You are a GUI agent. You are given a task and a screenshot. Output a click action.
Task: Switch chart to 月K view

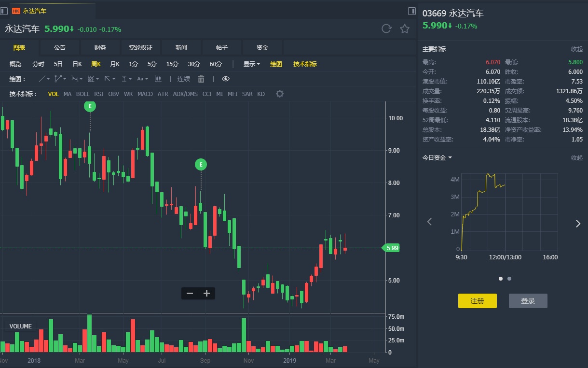coord(115,64)
